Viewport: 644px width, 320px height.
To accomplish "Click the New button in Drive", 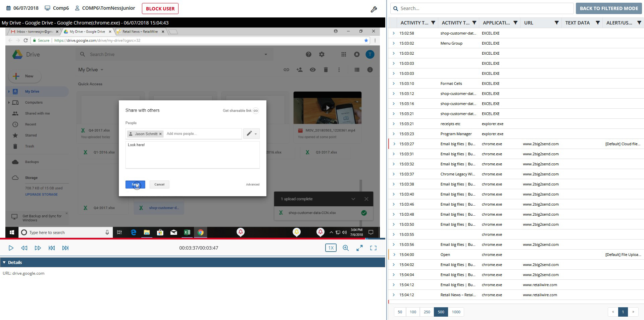I will tap(25, 76).
